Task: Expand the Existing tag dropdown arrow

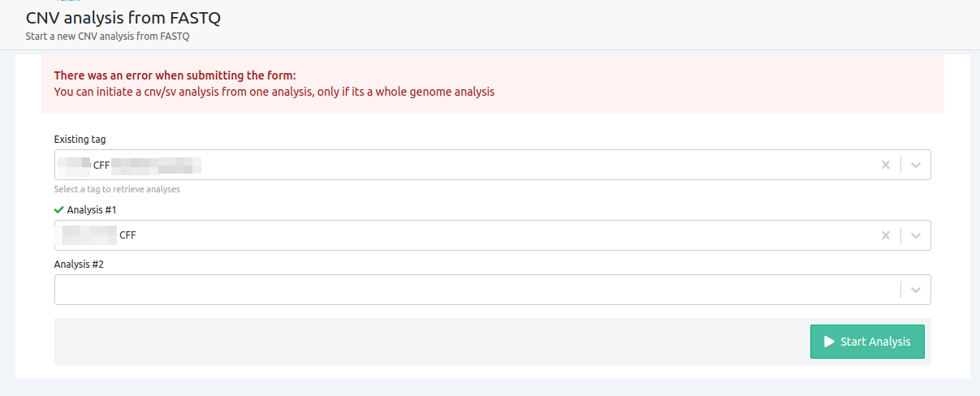Action: (916, 165)
